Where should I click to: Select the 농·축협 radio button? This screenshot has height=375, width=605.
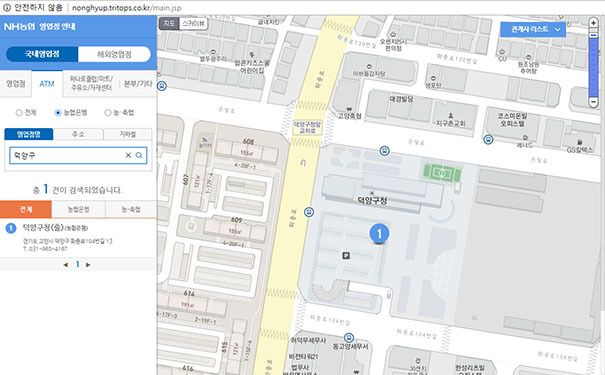pyautogui.click(x=108, y=113)
